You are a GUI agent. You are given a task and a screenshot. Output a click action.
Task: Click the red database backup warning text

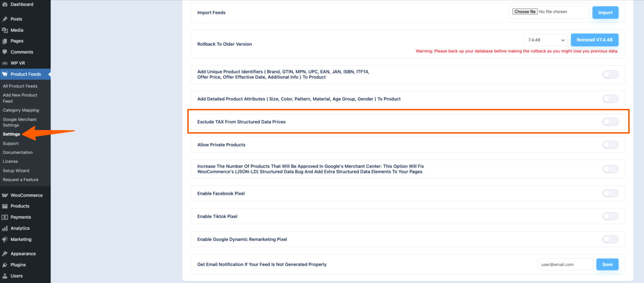tap(517, 51)
